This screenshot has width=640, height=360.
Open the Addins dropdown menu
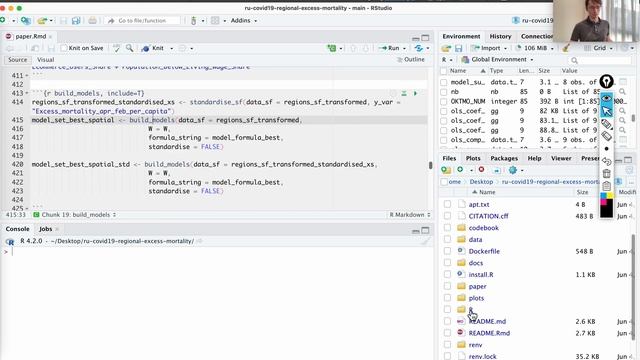point(244,20)
